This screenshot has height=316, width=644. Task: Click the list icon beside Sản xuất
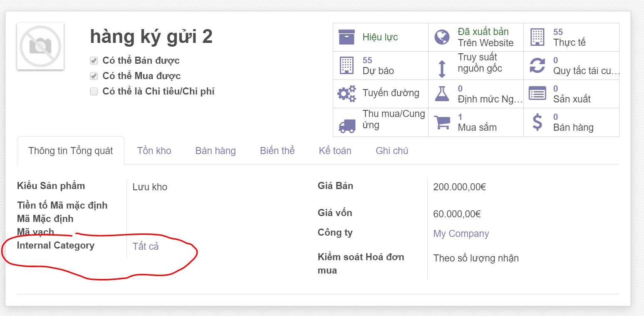[x=537, y=94]
